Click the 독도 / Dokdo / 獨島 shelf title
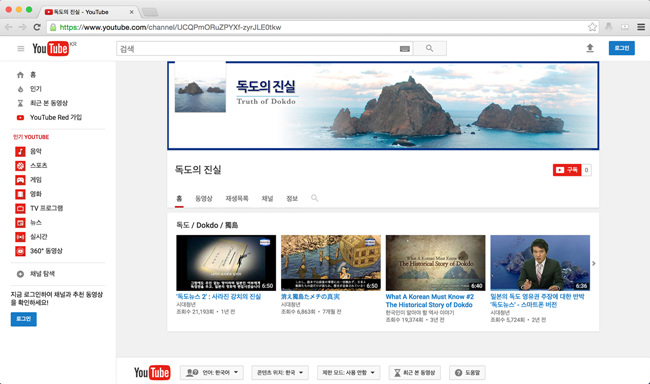Image resolution: width=650 pixels, height=384 pixels. [x=207, y=225]
